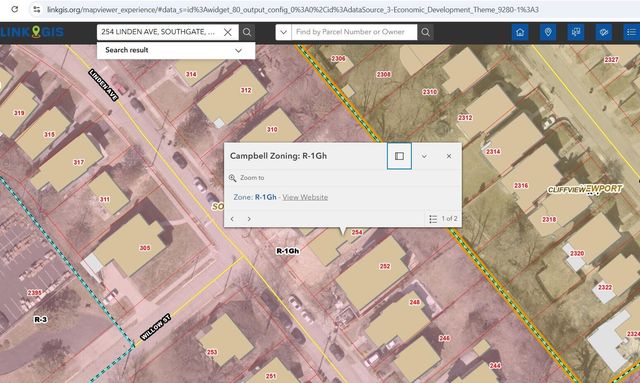
Task: Dock the Campbell Zoning popup
Action: click(399, 156)
